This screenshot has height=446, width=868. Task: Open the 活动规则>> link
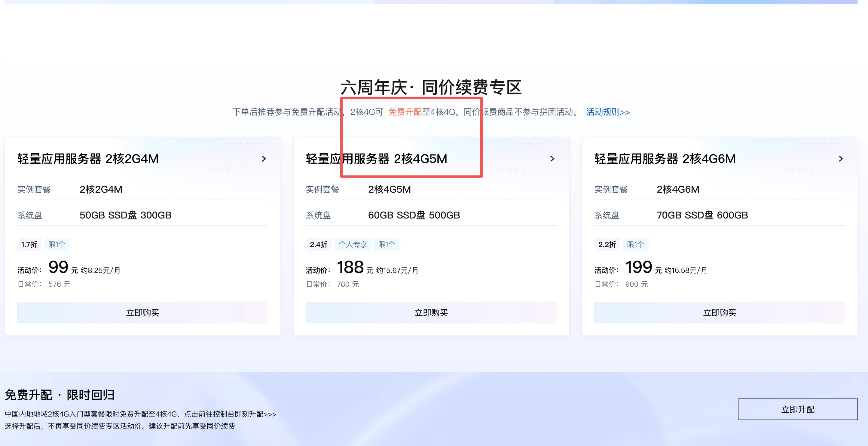tap(608, 112)
